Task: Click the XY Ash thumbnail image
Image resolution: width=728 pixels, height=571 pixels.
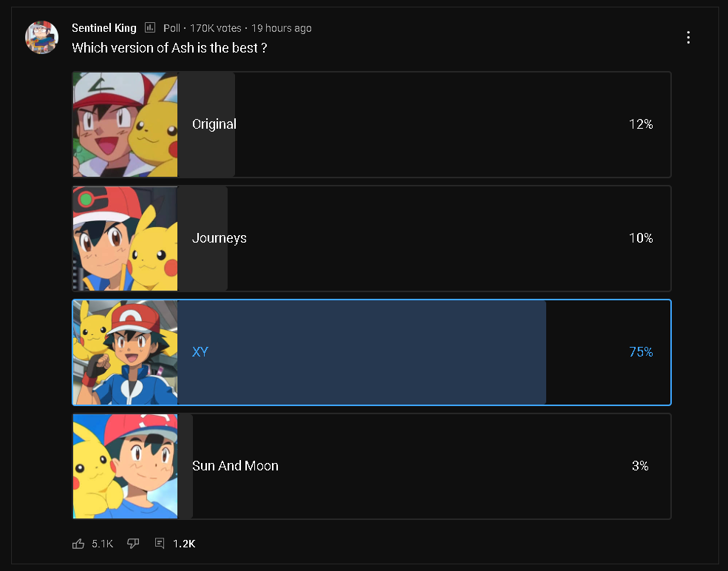Action: [x=125, y=352]
